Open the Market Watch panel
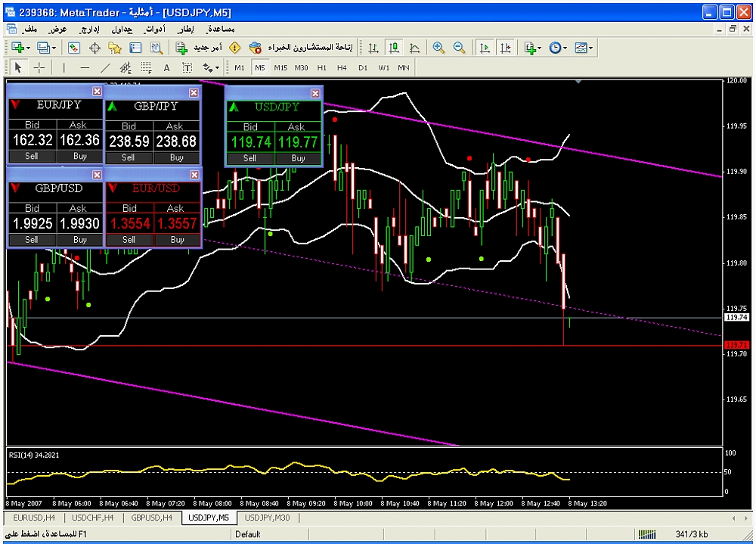The image size is (756, 544). tap(73, 48)
